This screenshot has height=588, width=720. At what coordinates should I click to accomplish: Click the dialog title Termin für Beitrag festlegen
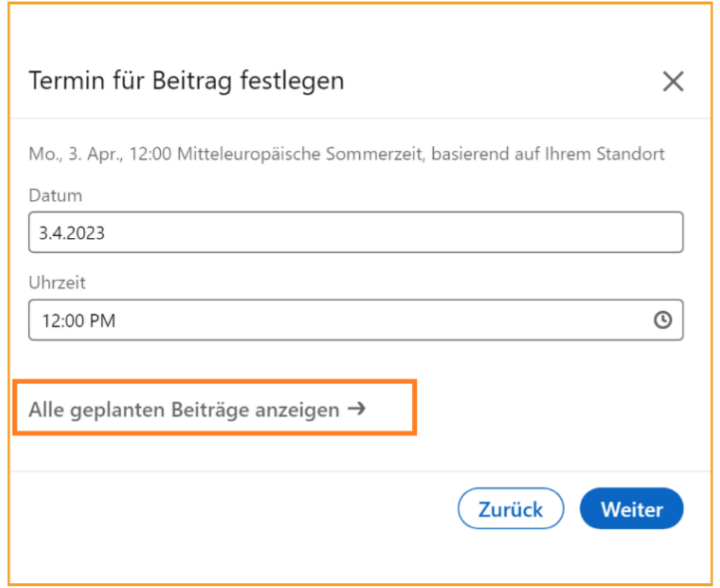click(x=186, y=81)
